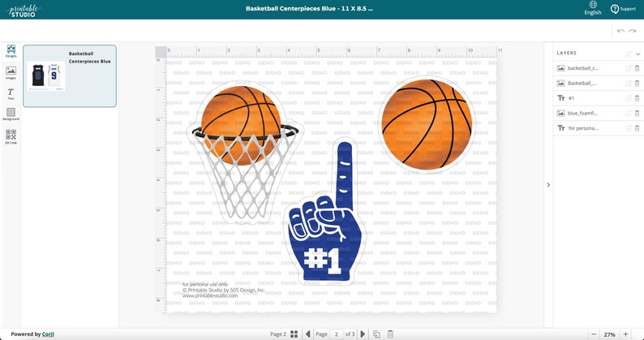Click the page number field
Screen dimensions: 644x340
pos(337,334)
